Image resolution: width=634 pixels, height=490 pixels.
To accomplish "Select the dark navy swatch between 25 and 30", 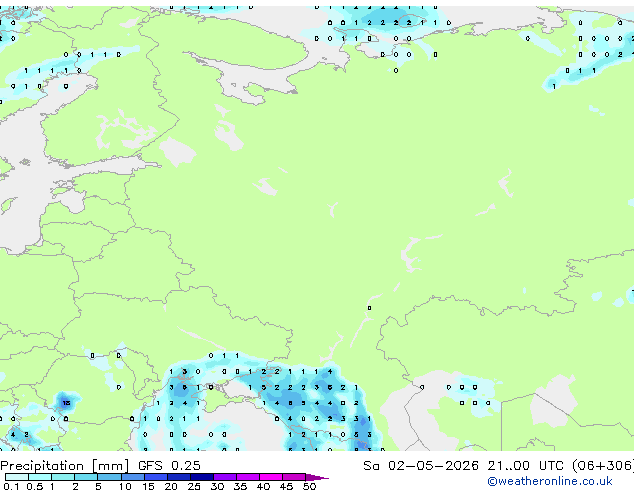I will pyautogui.click(x=202, y=477).
